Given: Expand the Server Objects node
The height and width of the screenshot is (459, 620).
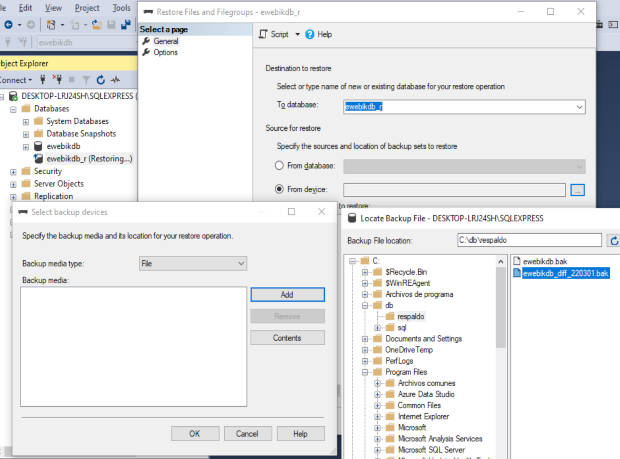Looking at the screenshot, I should (13, 185).
